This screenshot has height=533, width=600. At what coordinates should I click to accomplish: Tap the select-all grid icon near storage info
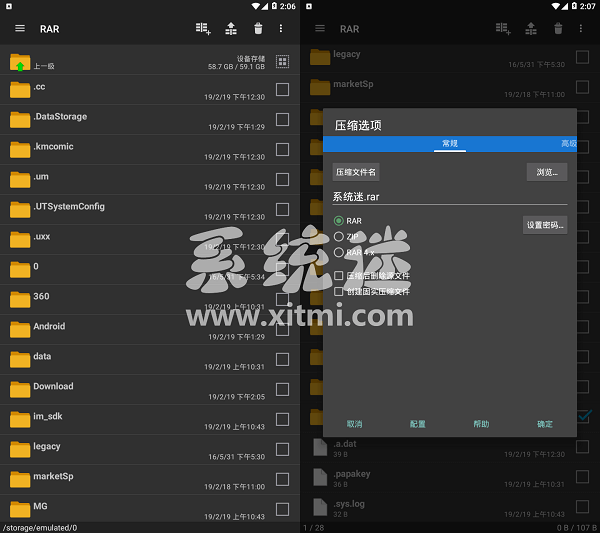tap(282, 61)
